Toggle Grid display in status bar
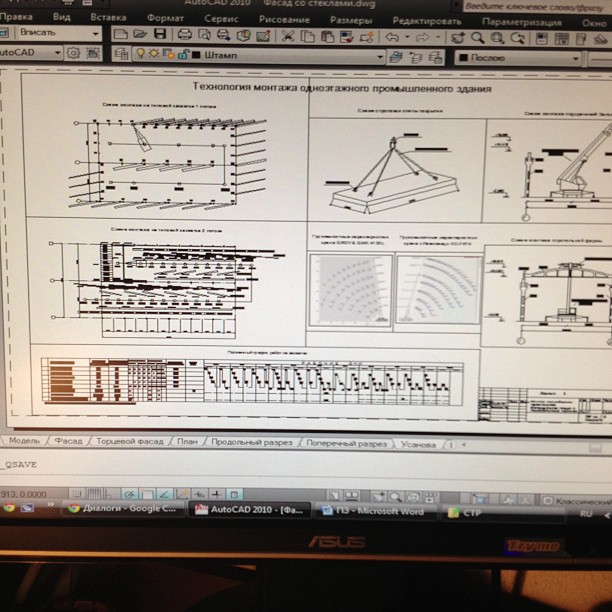This screenshot has width=612, height=612. [94, 495]
